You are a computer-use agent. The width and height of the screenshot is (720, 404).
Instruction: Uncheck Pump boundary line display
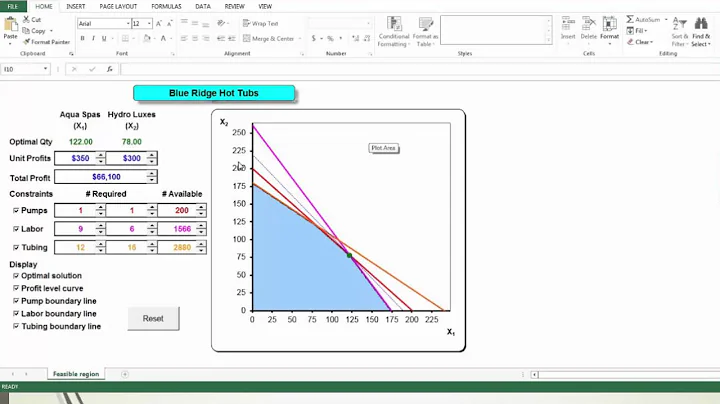point(16,301)
